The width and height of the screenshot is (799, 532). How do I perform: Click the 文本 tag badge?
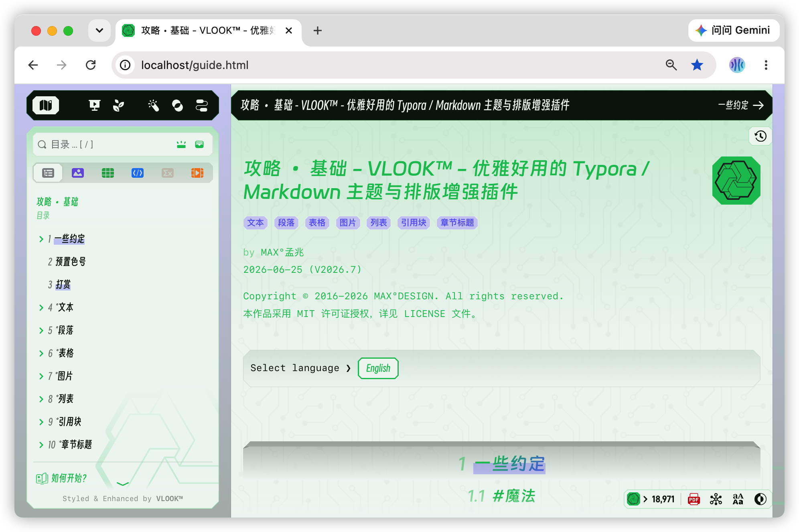256,223
